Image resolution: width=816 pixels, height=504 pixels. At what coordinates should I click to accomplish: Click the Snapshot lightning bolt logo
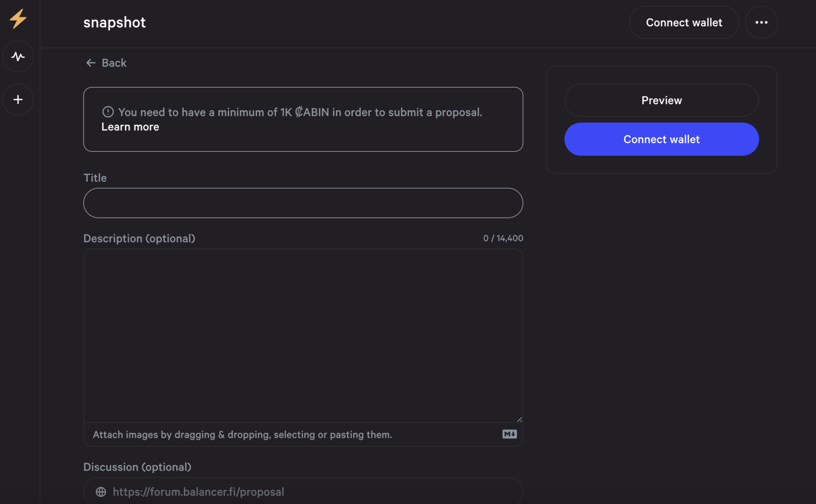click(x=18, y=19)
